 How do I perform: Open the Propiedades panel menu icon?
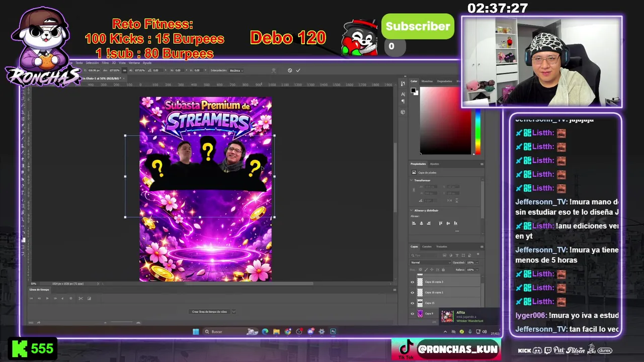pyautogui.click(x=481, y=164)
